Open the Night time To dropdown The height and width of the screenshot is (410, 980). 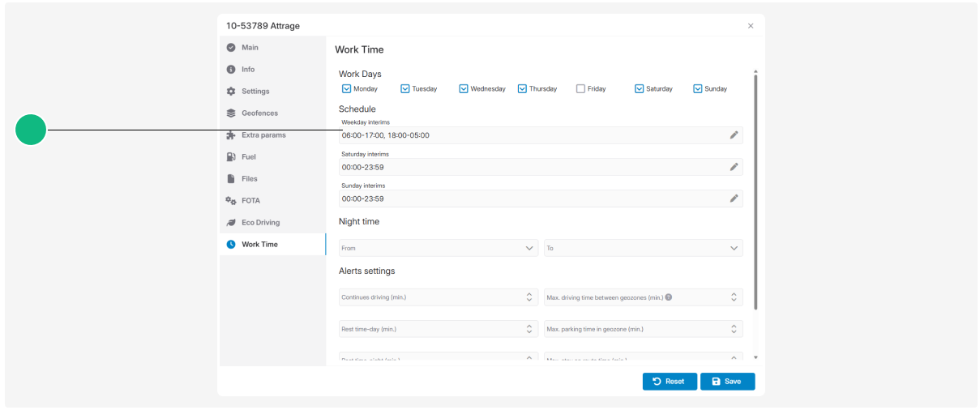[x=644, y=248]
